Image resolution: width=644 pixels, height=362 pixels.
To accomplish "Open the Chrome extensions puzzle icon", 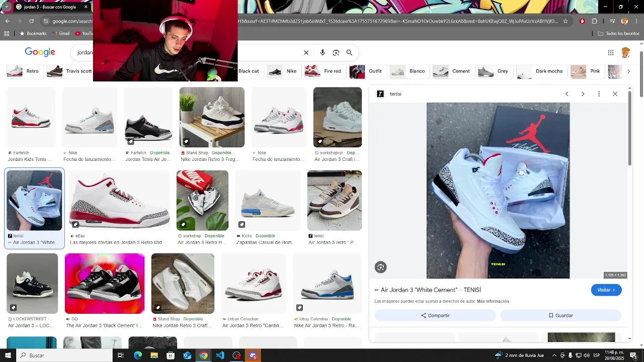I will pos(595,21).
